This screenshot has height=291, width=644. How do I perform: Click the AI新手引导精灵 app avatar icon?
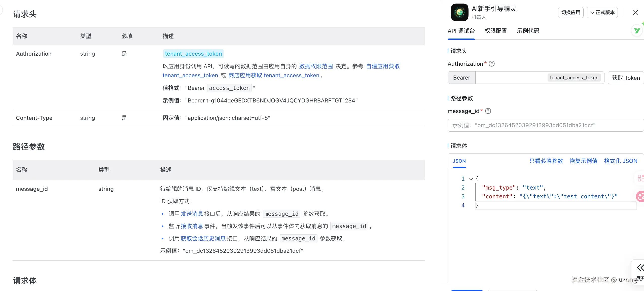[459, 12]
